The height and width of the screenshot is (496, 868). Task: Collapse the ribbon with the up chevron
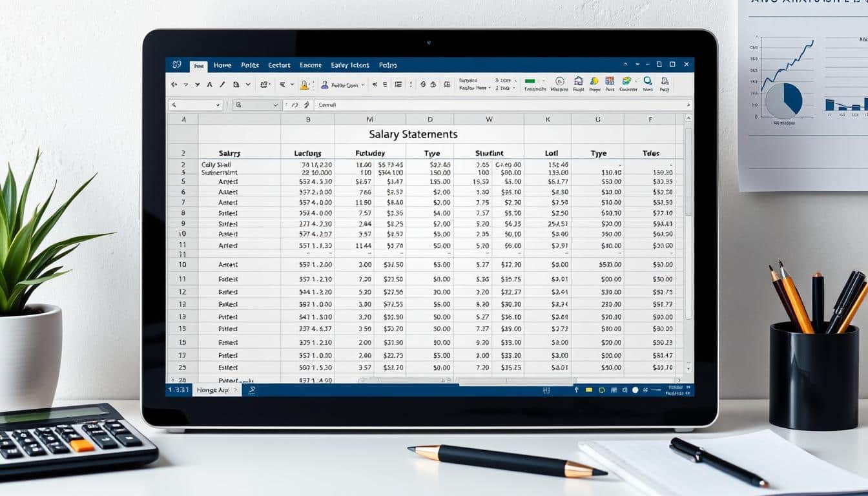[625, 65]
